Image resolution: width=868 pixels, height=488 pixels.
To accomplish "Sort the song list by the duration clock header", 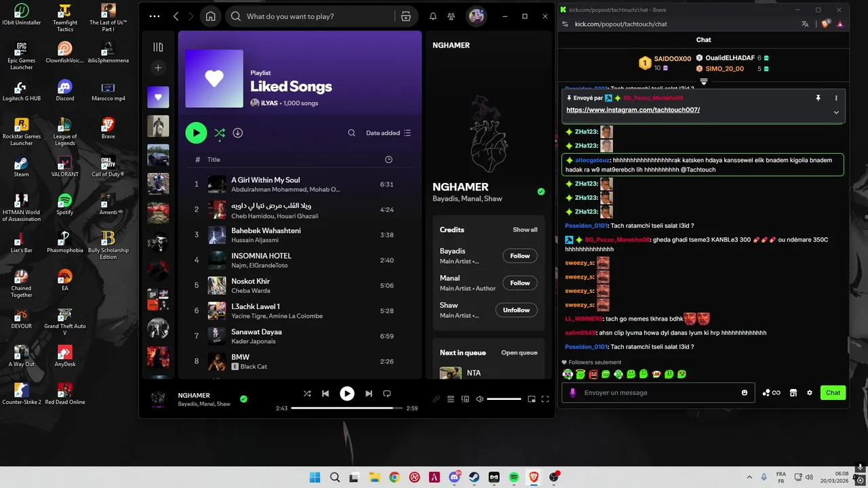I will 389,159.
